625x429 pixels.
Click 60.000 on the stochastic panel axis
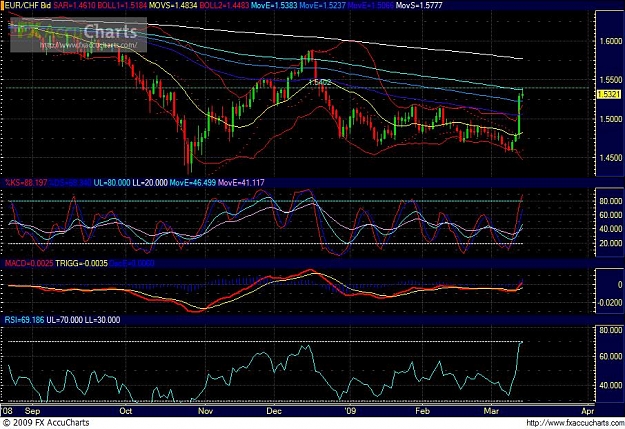(x=611, y=215)
